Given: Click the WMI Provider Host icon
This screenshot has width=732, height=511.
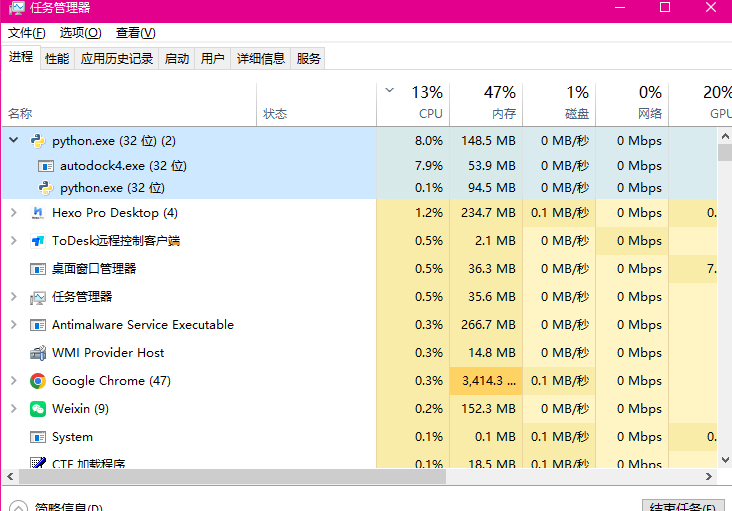Looking at the screenshot, I should pyautogui.click(x=38, y=353).
